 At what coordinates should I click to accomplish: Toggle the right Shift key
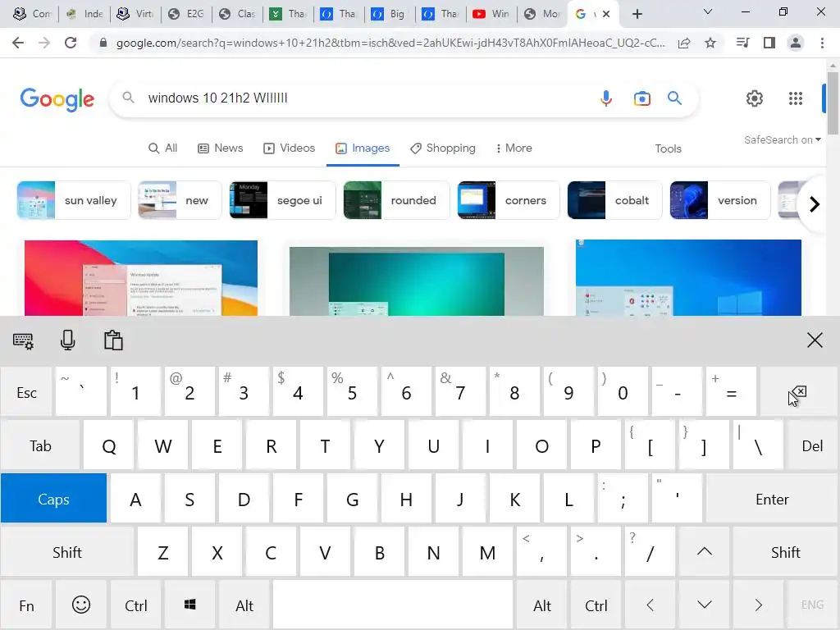coord(785,552)
